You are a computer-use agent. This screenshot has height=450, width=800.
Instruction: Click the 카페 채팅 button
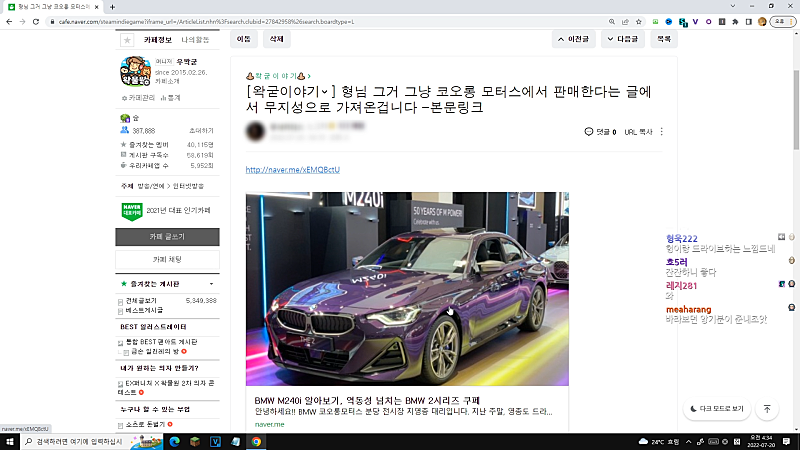click(167, 260)
